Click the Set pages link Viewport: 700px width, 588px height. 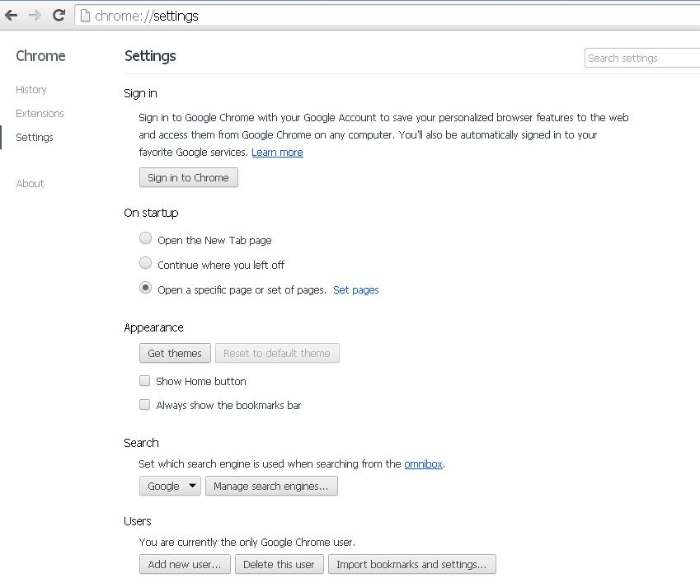pos(356,289)
